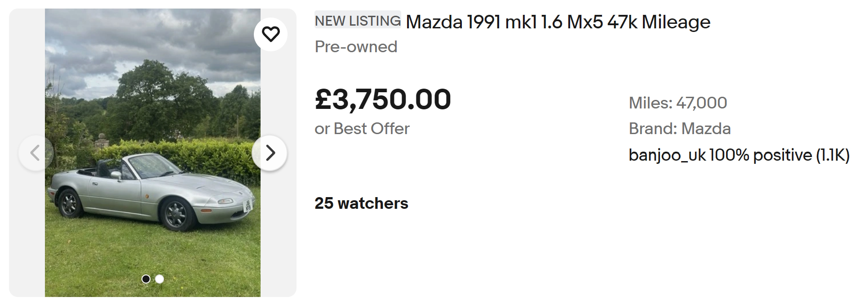
Task: Open the Mazda 1991 mk1 Mx5 listing title
Action: [558, 22]
